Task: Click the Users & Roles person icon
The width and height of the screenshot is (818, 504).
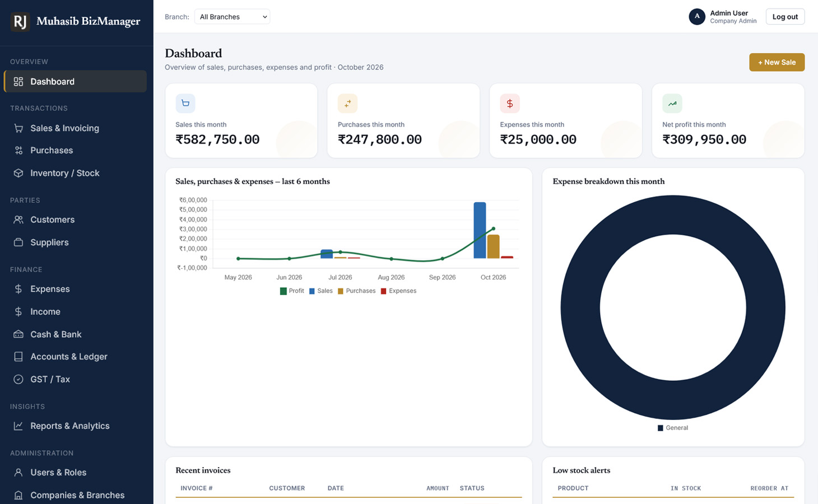Action: pos(18,473)
